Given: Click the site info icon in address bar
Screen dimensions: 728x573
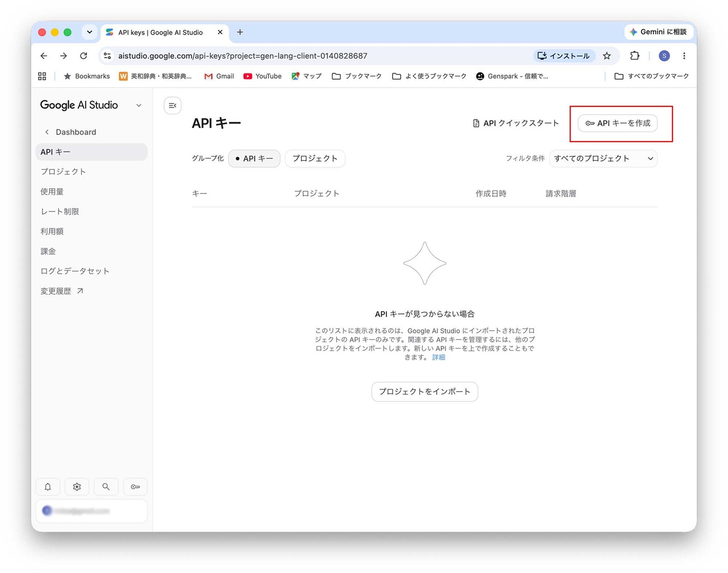Looking at the screenshot, I should [108, 56].
